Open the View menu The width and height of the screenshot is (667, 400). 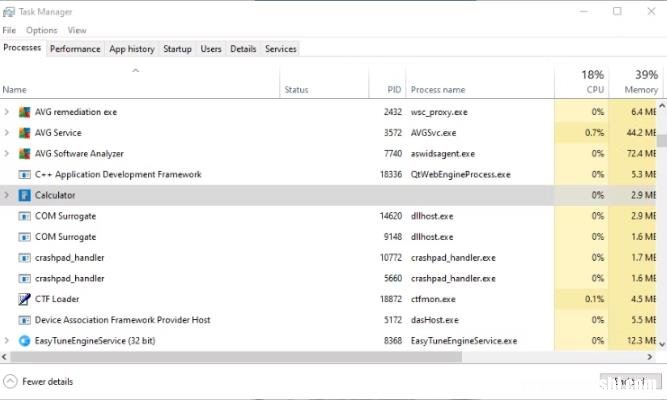tap(77, 30)
